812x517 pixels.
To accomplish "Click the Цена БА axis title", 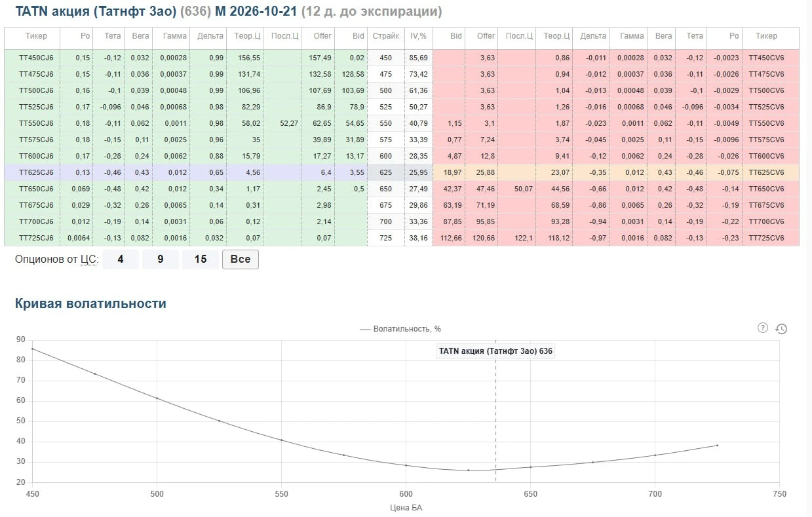I will 406,507.
